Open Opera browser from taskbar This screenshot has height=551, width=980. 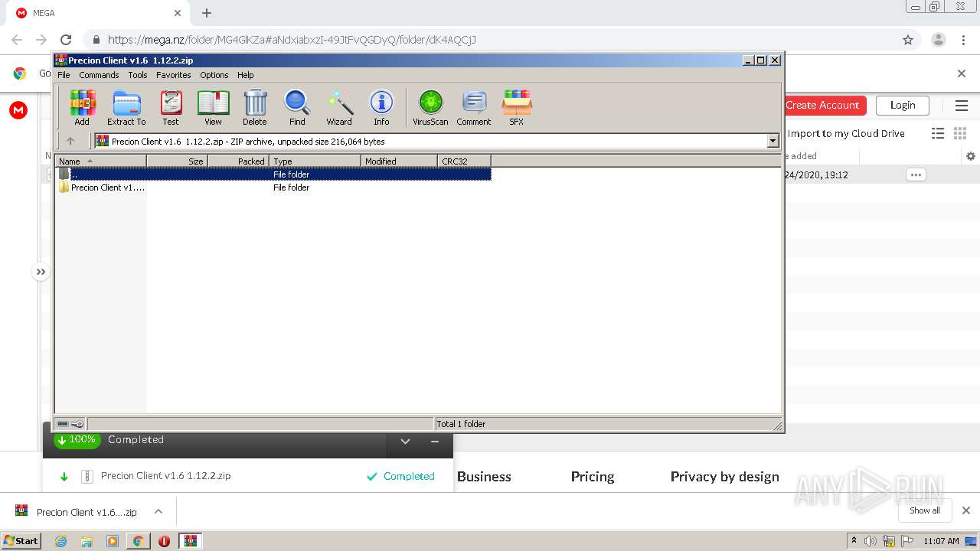pyautogui.click(x=164, y=541)
